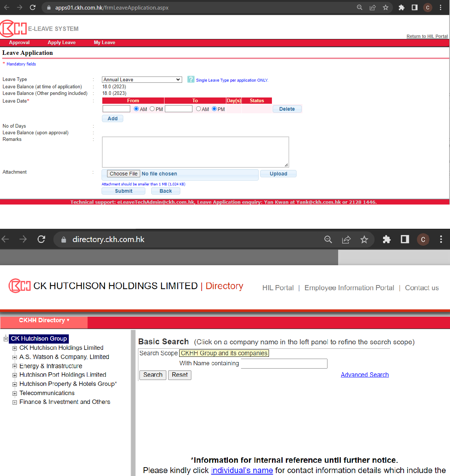450x476 pixels.
Task: Toggle the side panel icon in the e-leave browser
Action: pos(415,7)
